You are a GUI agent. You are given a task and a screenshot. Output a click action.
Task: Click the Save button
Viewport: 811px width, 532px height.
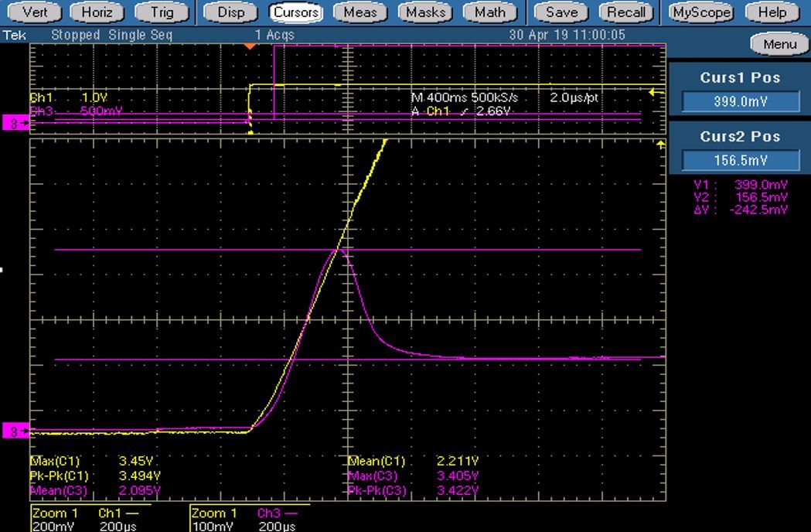click(562, 12)
